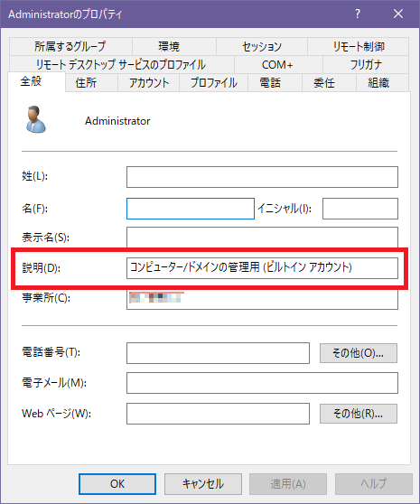Switch to the 住所 tab

tap(86, 83)
